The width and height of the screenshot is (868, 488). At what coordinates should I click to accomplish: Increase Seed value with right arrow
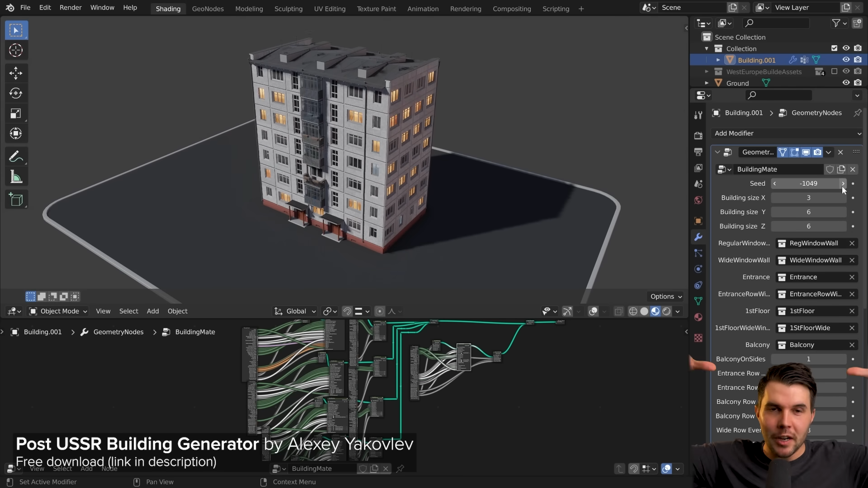[x=843, y=183]
